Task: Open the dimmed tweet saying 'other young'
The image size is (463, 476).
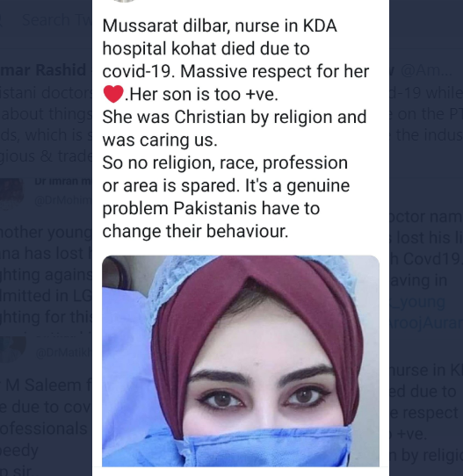Action: [x=47, y=275]
